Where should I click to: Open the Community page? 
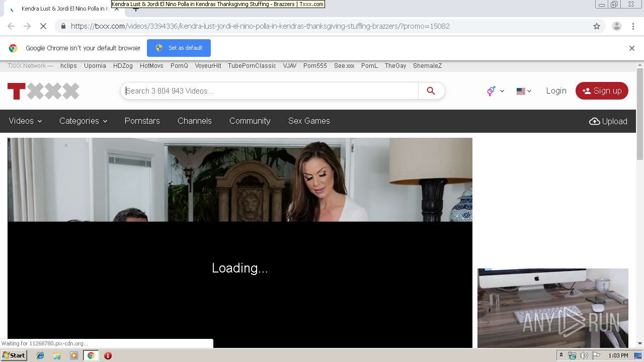[x=250, y=121]
